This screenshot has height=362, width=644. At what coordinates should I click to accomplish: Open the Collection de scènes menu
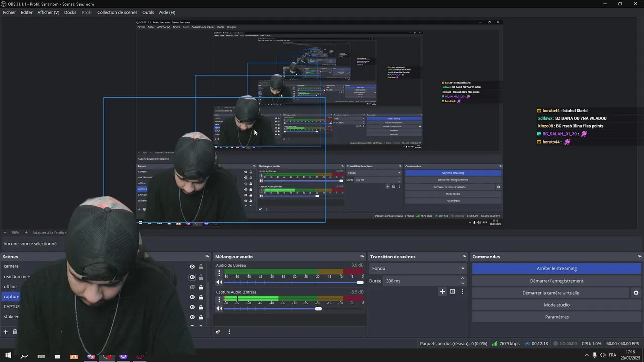(117, 12)
